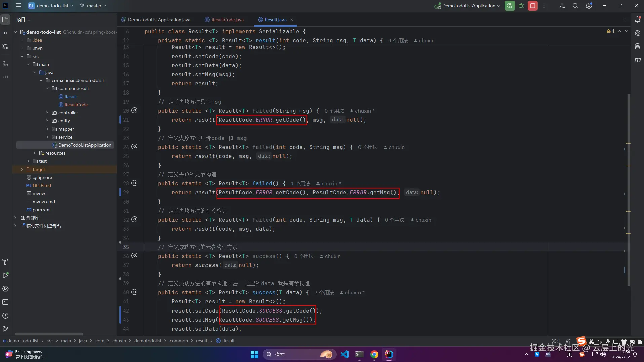Open Code With Me user icon
This screenshot has width=644, height=362.
(x=562, y=6)
